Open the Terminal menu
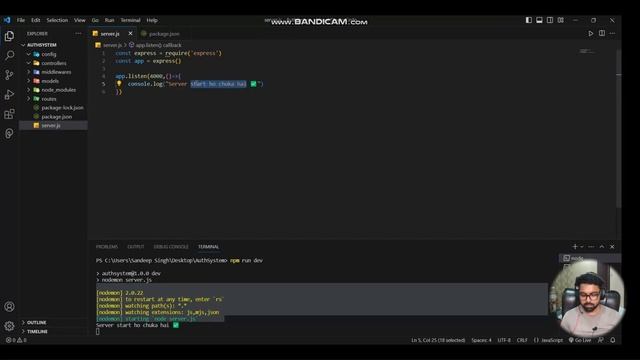 pos(131,20)
